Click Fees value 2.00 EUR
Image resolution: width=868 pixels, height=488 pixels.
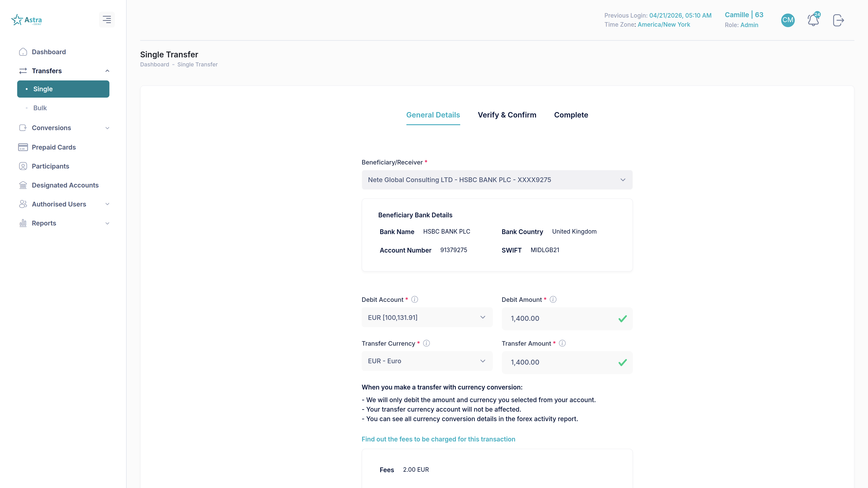[416, 469]
